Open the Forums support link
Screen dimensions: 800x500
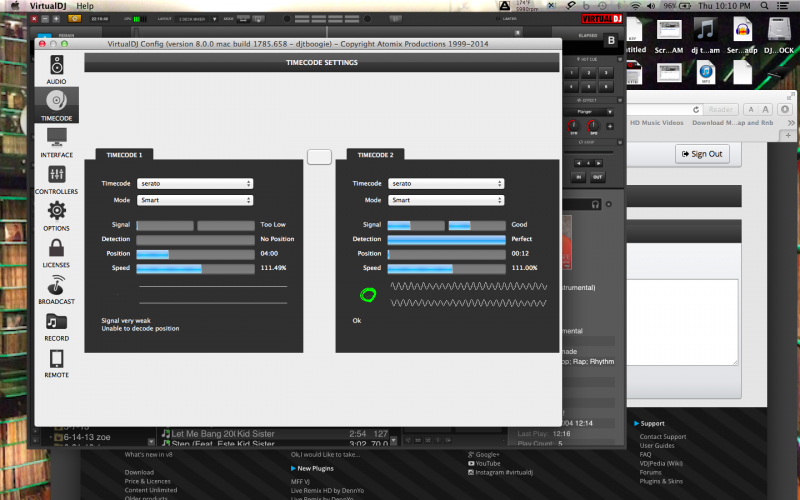point(650,472)
